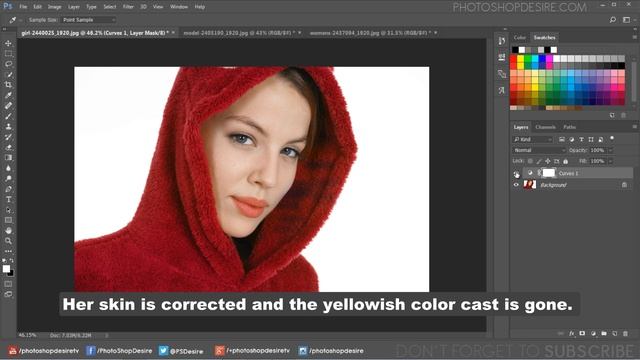640x360 pixels.
Task: Add layer mask at panel bottom
Action: (x=582, y=333)
